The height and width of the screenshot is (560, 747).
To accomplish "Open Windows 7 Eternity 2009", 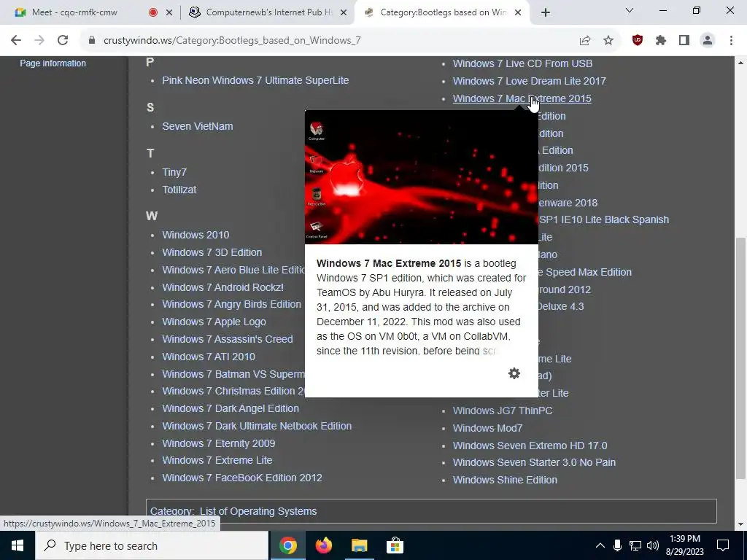I will click(219, 443).
